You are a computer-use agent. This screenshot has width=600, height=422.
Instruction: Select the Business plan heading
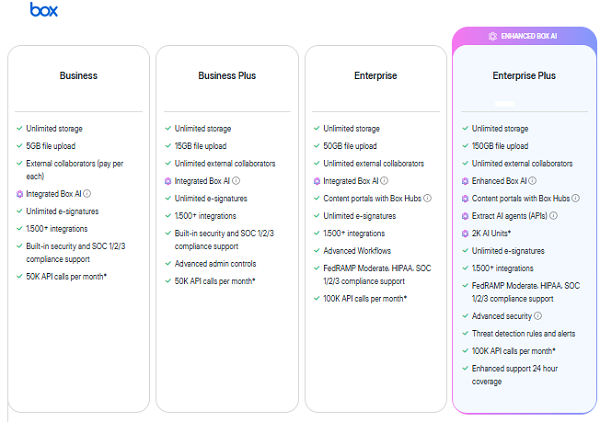coord(79,75)
